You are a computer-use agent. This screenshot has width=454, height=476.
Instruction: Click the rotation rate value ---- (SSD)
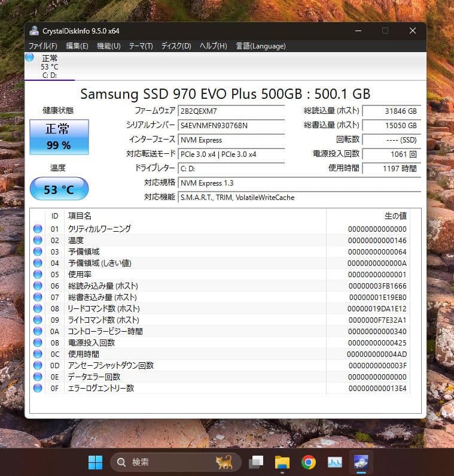[392, 140]
